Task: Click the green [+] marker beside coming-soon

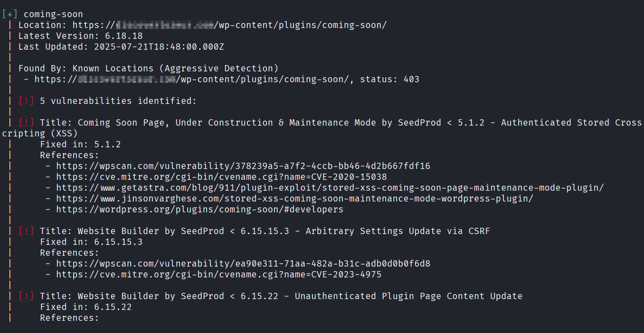Action: tap(10, 14)
